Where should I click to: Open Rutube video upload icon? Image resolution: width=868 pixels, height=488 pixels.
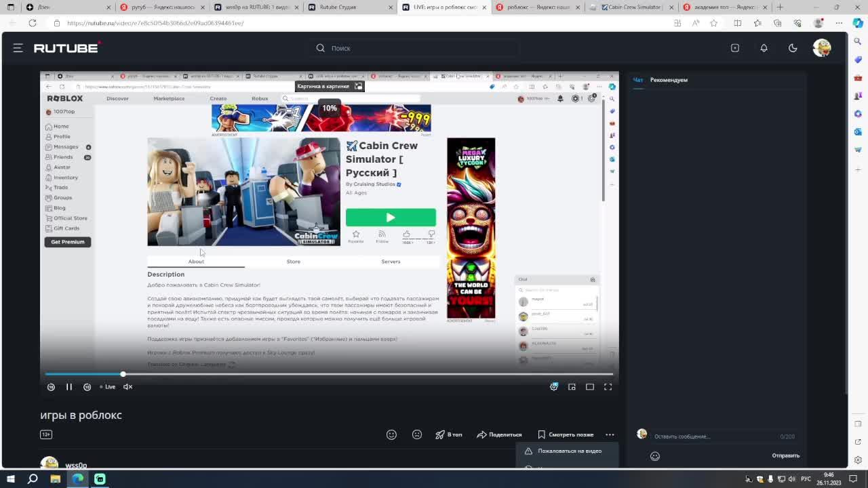click(x=735, y=48)
